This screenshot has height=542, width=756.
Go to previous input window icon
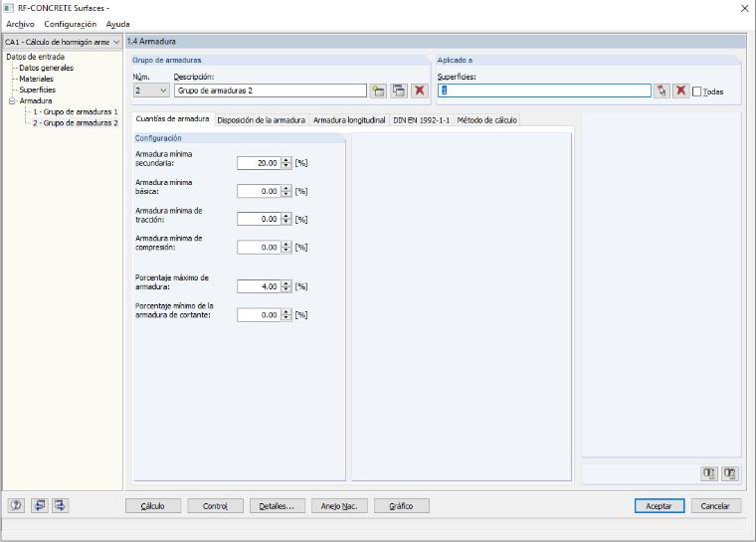point(40,505)
